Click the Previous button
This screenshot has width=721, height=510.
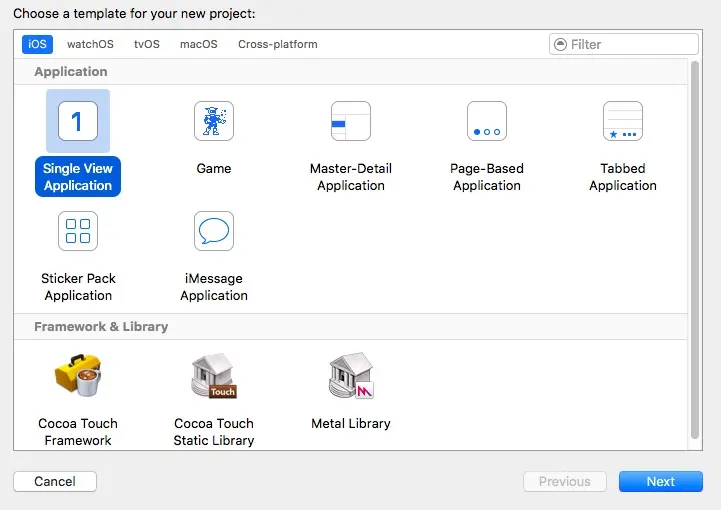click(565, 481)
